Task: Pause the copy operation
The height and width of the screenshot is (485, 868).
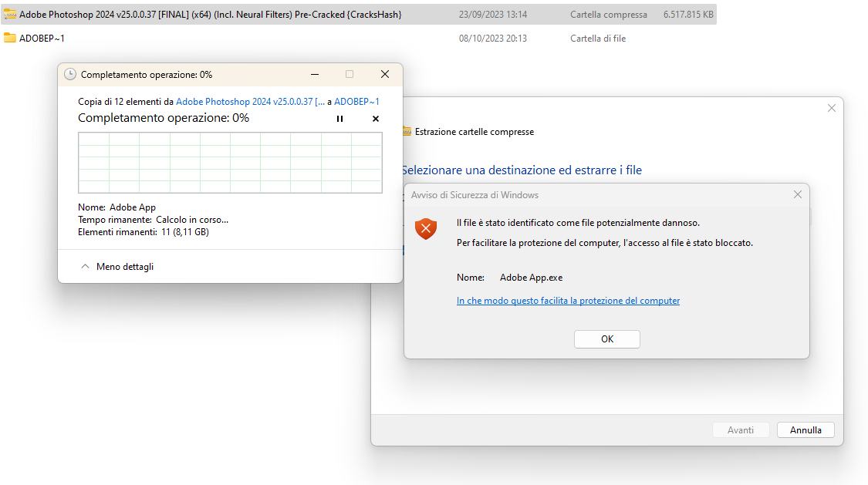Action: click(x=340, y=119)
